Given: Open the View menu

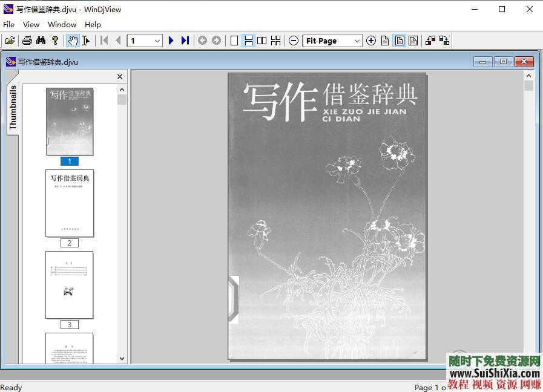Looking at the screenshot, I should click(31, 24).
